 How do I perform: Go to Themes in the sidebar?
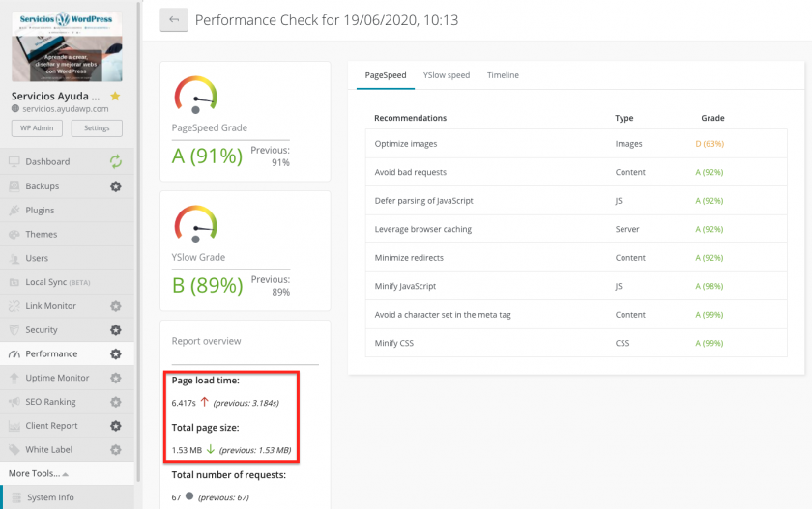coord(41,235)
